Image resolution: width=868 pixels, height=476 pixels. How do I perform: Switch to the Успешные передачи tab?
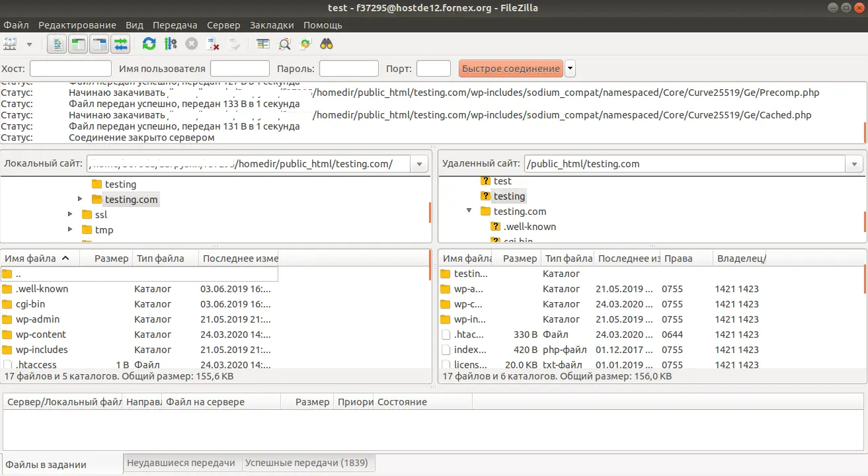[x=308, y=462]
